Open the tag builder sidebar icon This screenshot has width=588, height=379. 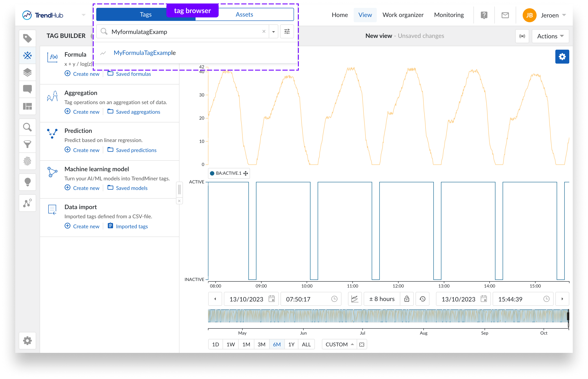coord(27,55)
